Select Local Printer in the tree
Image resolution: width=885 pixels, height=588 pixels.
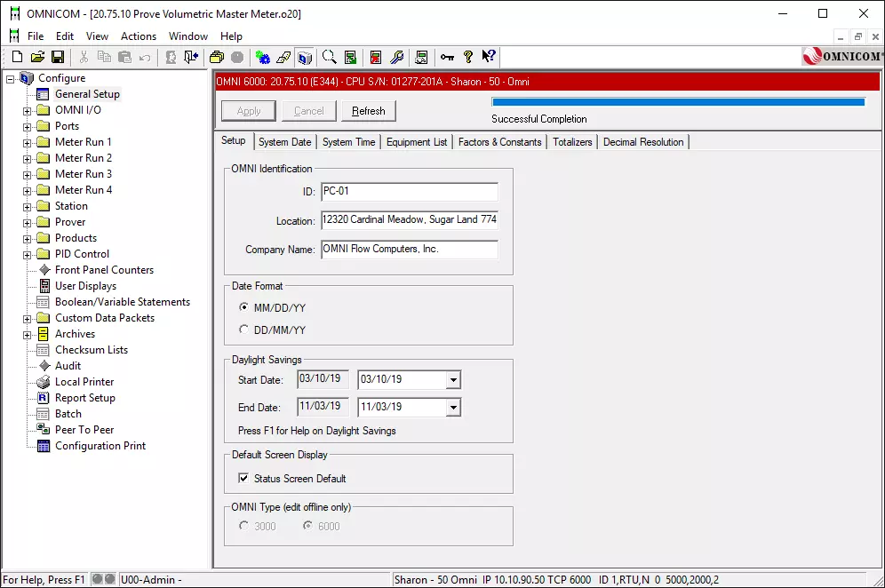tap(84, 381)
